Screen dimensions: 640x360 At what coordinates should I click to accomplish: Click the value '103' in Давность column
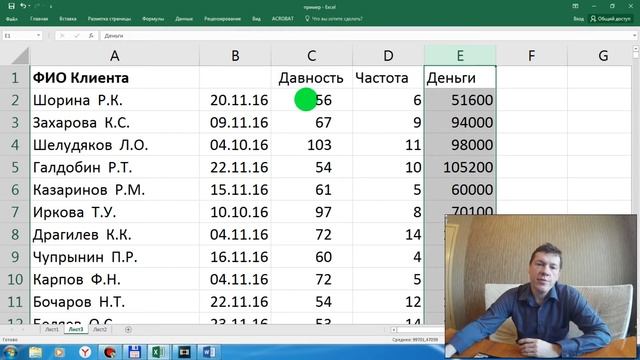(312, 145)
